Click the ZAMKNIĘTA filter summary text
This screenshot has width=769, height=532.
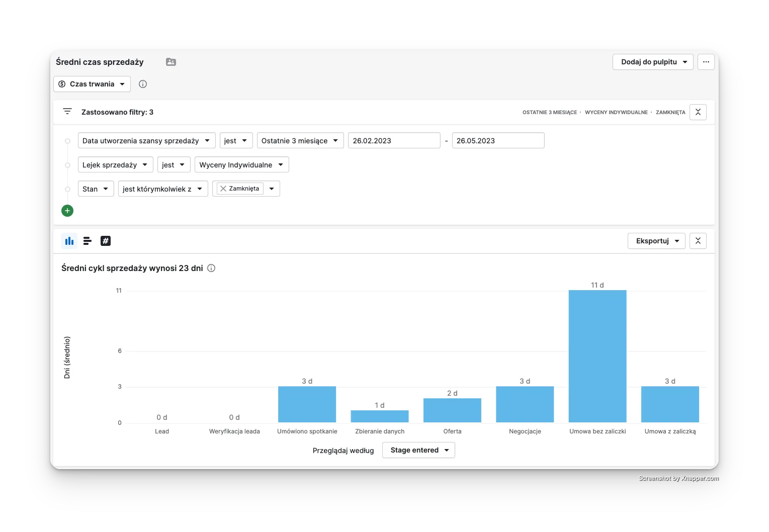[x=670, y=112]
